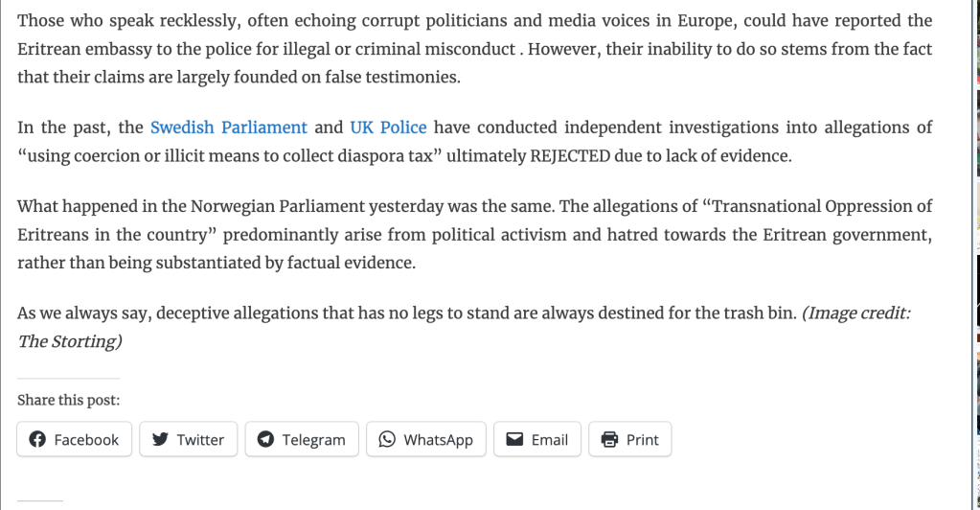Open the Swedish Parliament link
Viewport: 980px width, 510px height.
click(x=229, y=127)
